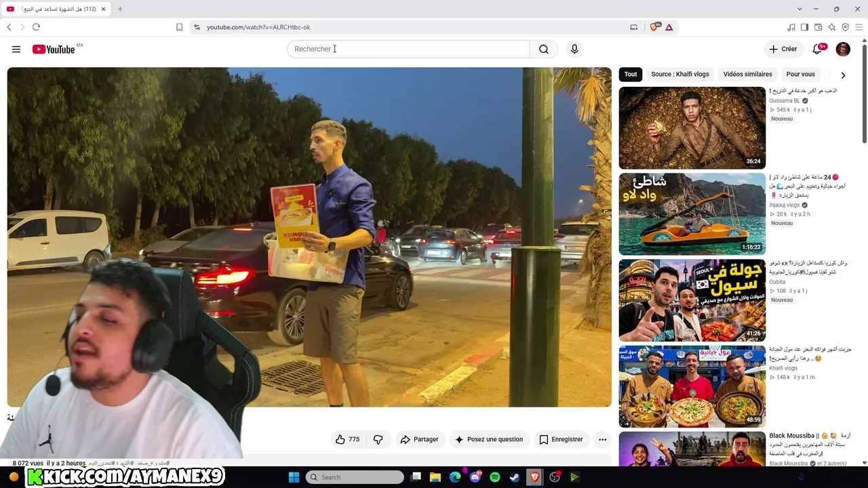
Task: Open Steam from the taskbar
Action: (x=515, y=477)
